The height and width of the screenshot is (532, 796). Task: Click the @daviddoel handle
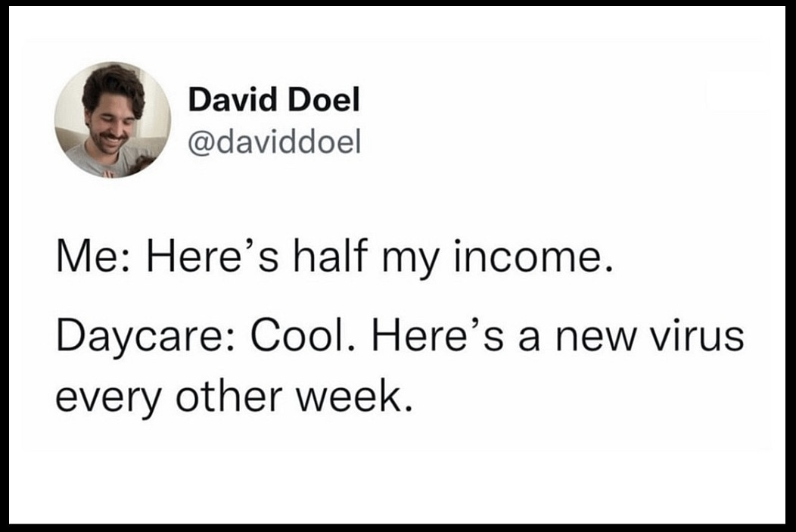273,140
